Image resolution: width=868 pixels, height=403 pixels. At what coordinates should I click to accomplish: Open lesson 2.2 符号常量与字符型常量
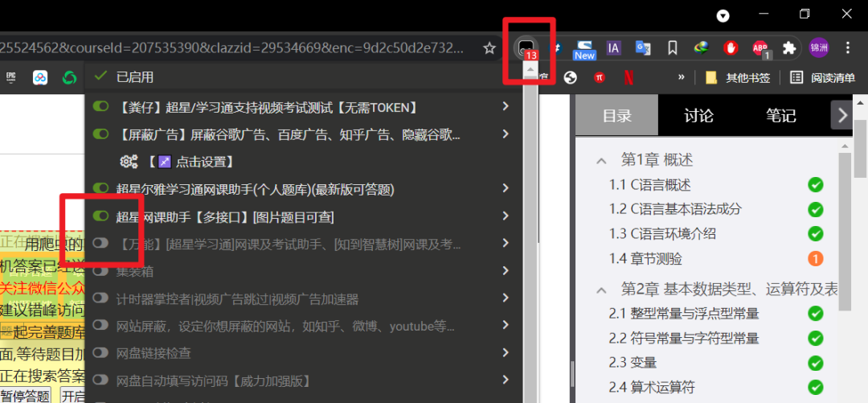tap(684, 338)
